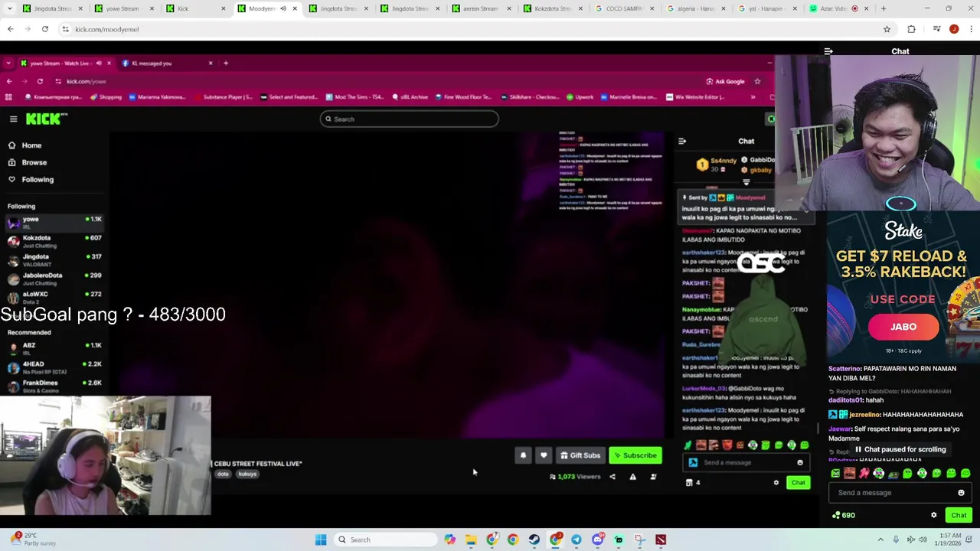980x551 pixels.
Task: Open Chrome's three-dot menu
Action: click(970, 29)
